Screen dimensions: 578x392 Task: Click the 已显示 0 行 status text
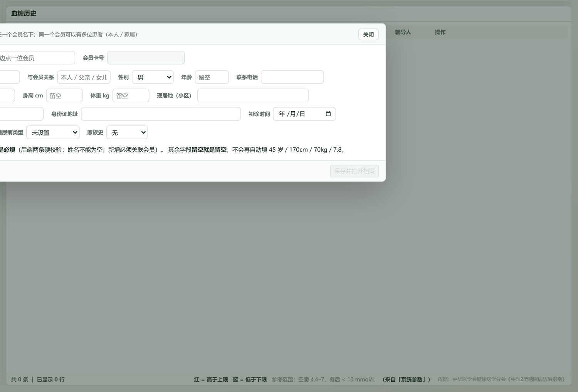point(51,380)
